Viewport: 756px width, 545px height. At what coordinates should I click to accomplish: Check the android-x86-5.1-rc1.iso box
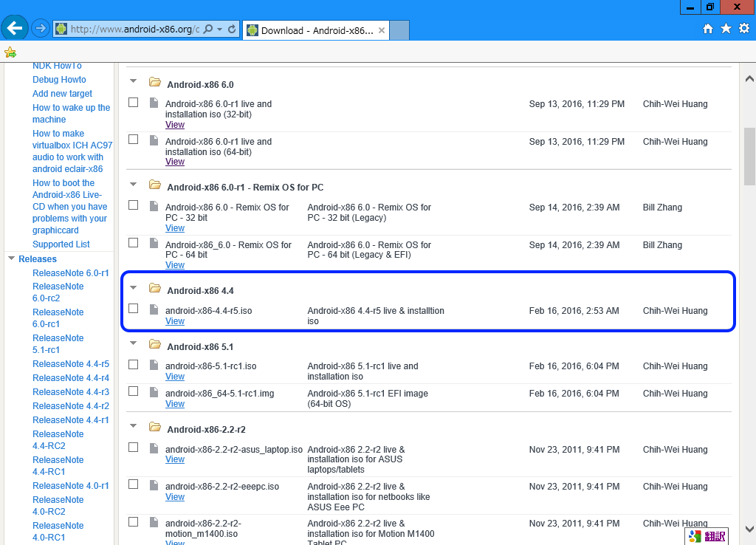[134, 365]
